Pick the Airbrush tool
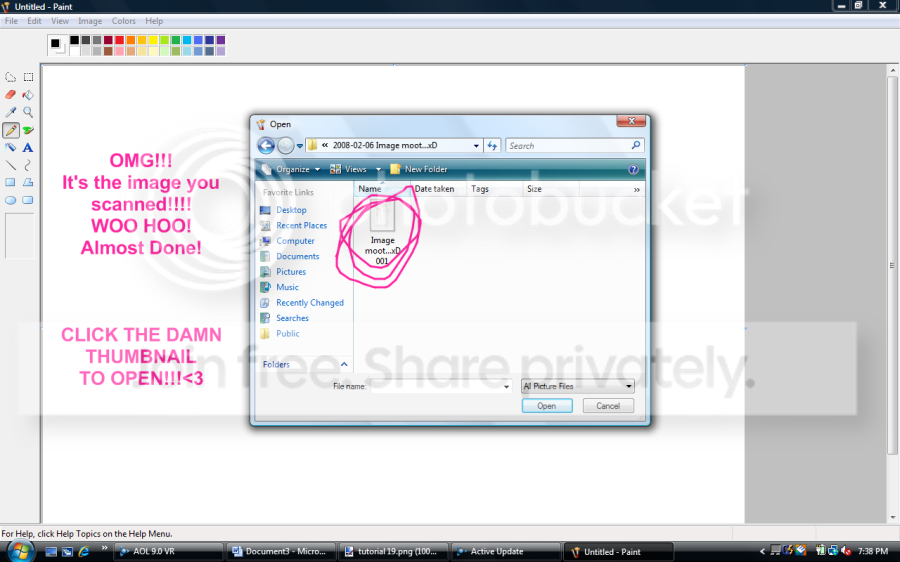The height and width of the screenshot is (562, 900). click(x=10, y=148)
